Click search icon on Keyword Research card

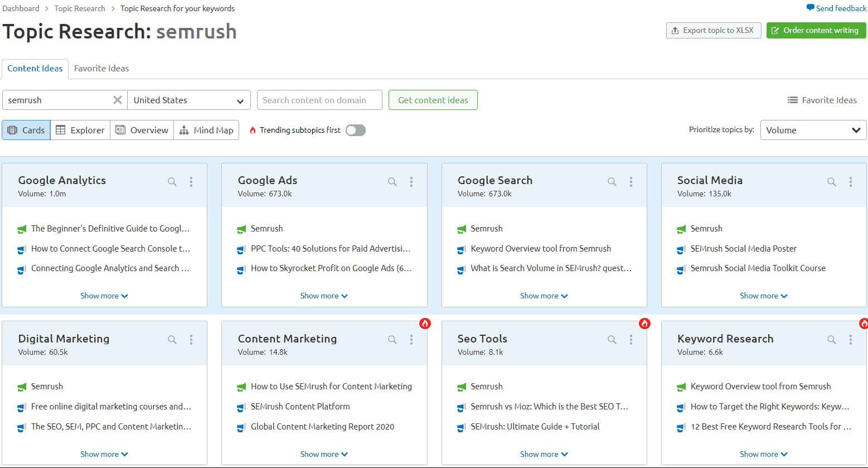point(832,340)
